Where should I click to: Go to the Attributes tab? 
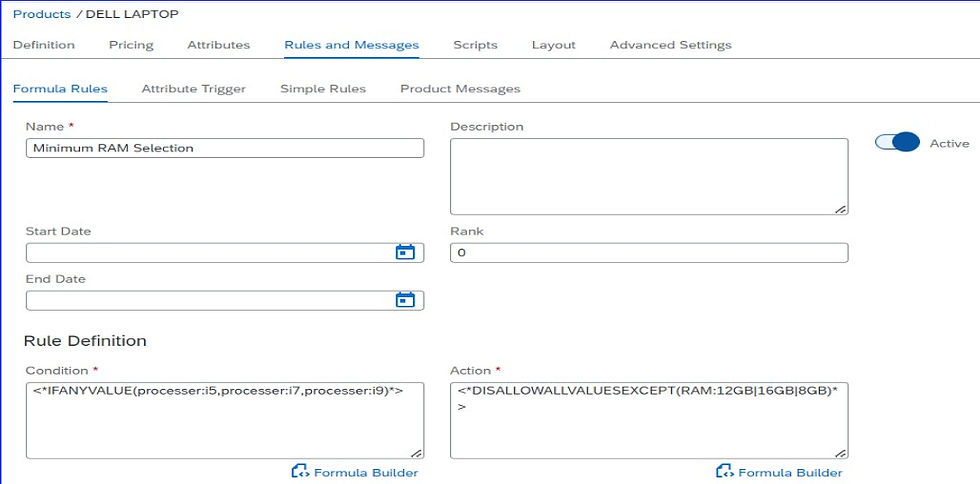pos(218,45)
